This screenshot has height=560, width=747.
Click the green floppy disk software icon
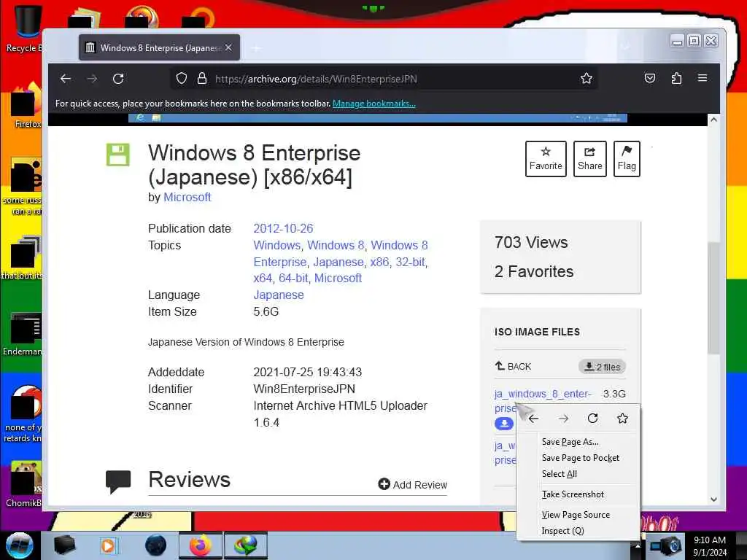point(117,155)
